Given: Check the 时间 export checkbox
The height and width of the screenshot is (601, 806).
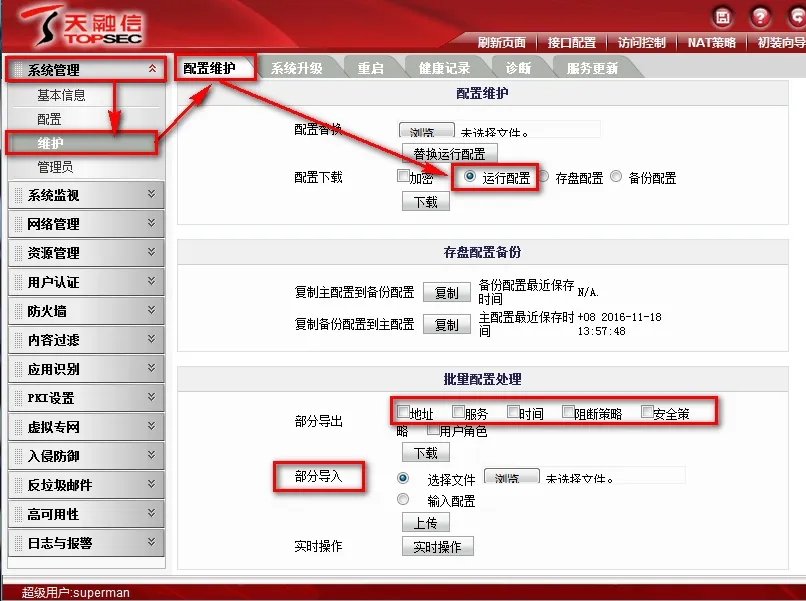Looking at the screenshot, I should 513,411.
